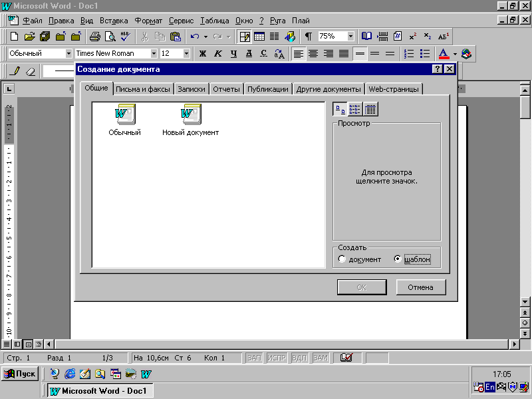
Task: Click the Insert Table icon
Action: 259,37
